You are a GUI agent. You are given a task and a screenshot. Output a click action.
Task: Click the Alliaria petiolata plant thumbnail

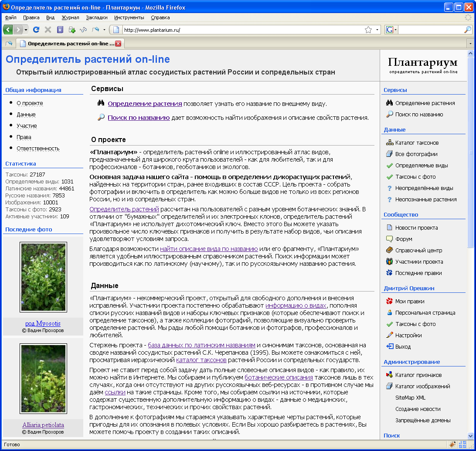click(43, 379)
